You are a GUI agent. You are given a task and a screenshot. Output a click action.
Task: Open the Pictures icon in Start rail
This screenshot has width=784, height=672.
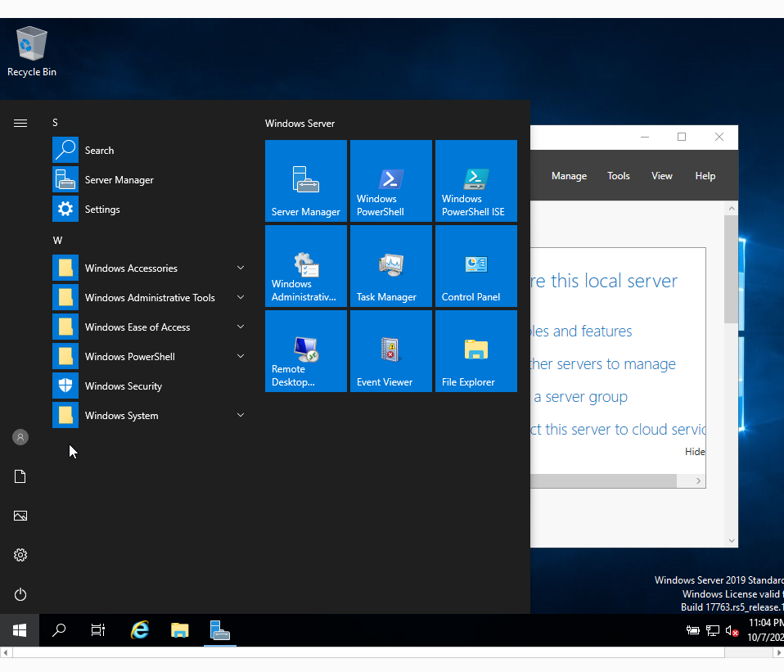tap(20, 516)
